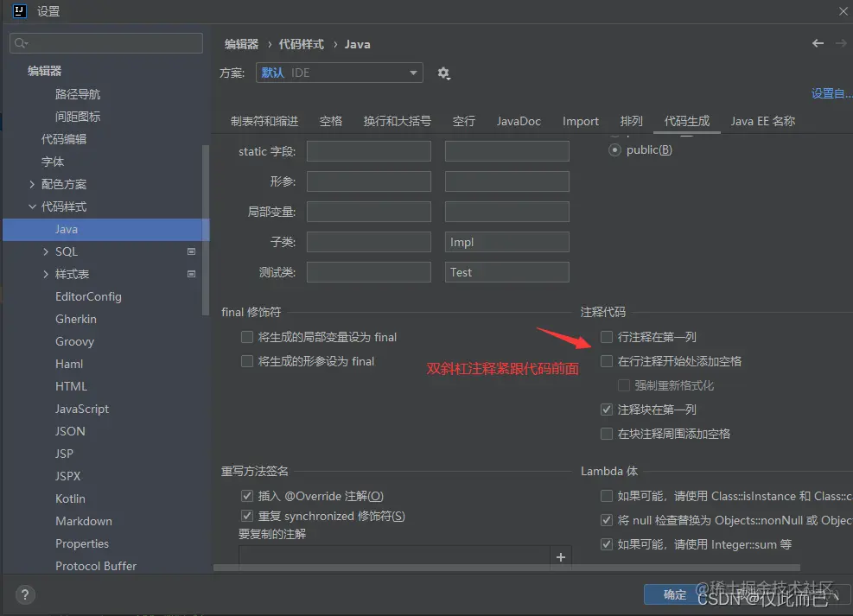The height and width of the screenshot is (616, 853).
Task: Click 代码样式 in breadcrumb
Action: tap(302, 44)
